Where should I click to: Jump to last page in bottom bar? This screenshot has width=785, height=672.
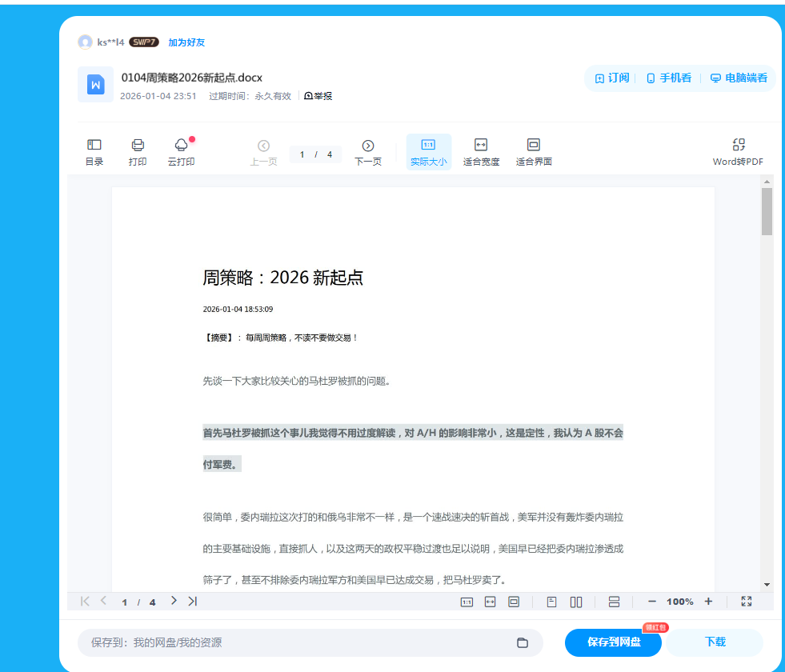pyautogui.click(x=192, y=602)
